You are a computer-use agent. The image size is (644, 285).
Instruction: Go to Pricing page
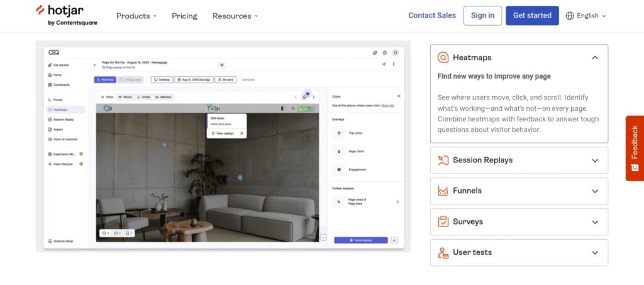pos(184,16)
